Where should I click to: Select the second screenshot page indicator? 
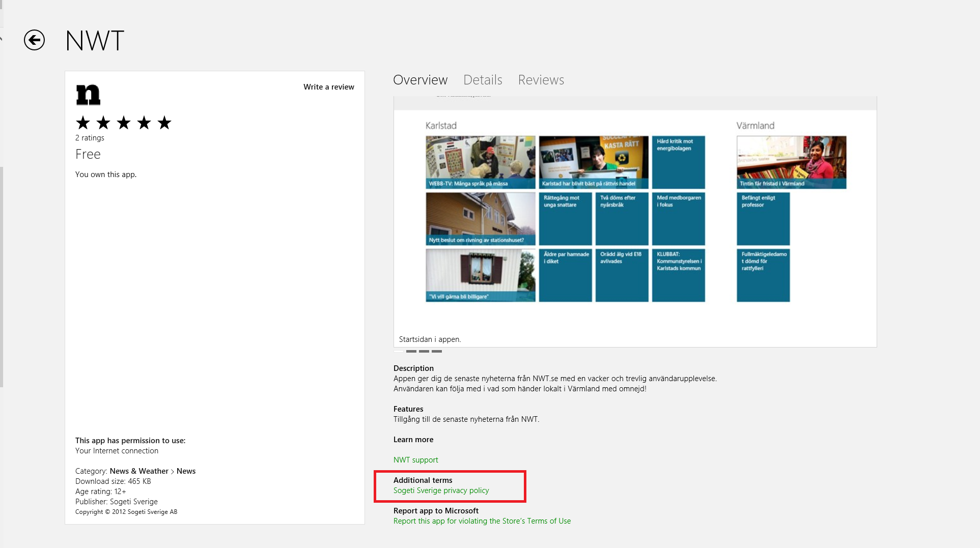pyautogui.click(x=411, y=351)
